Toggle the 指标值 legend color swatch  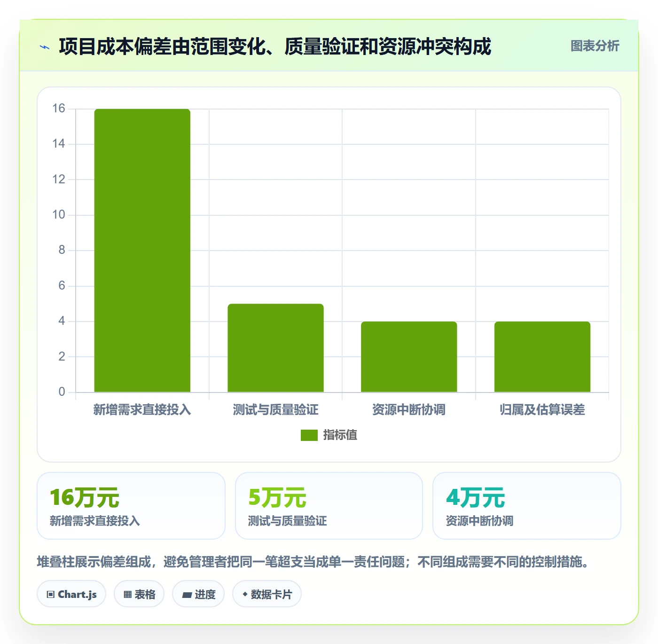[x=309, y=435]
